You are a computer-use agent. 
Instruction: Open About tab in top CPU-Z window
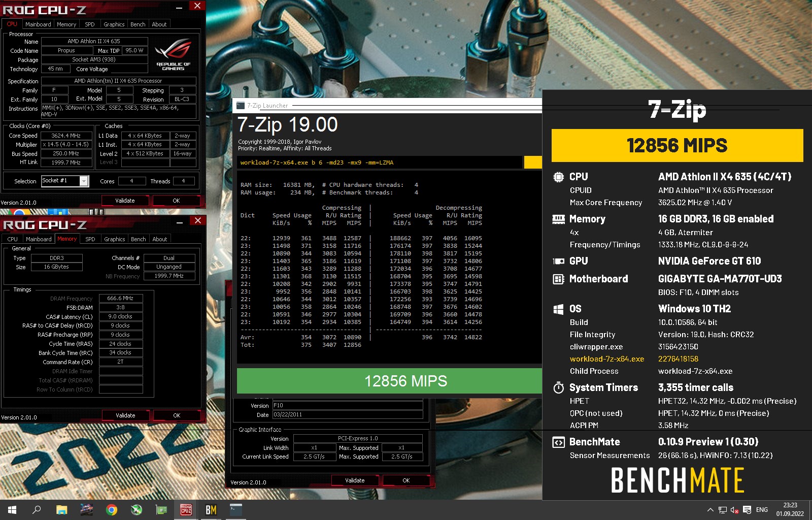(x=159, y=24)
